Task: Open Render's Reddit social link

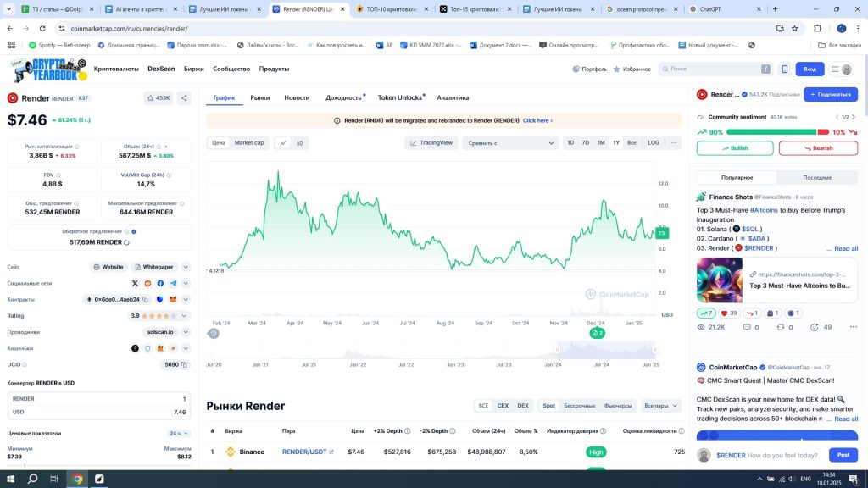Action: click(147, 283)
